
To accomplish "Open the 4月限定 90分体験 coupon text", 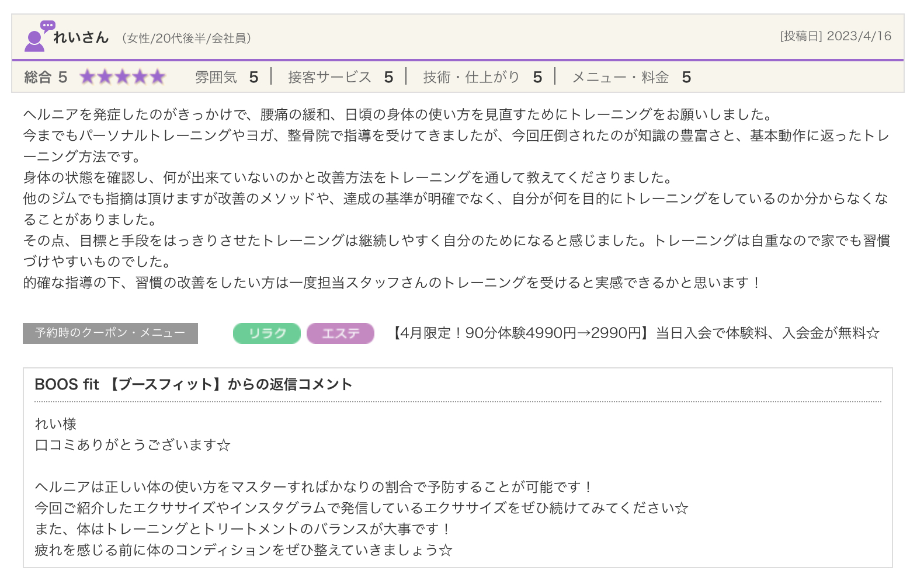I will (634, 333).
